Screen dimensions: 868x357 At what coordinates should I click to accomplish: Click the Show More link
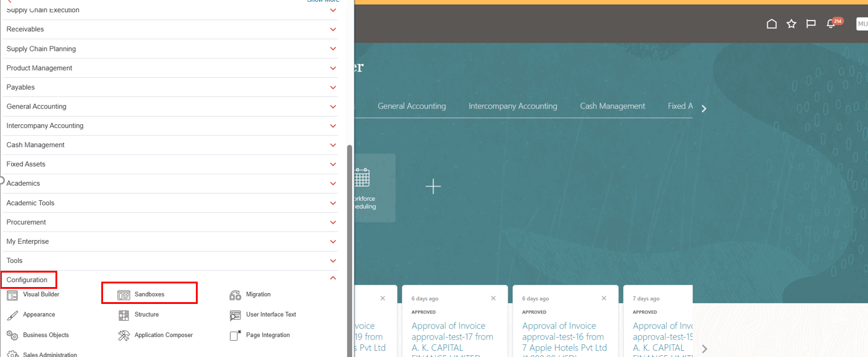[323, 1]
